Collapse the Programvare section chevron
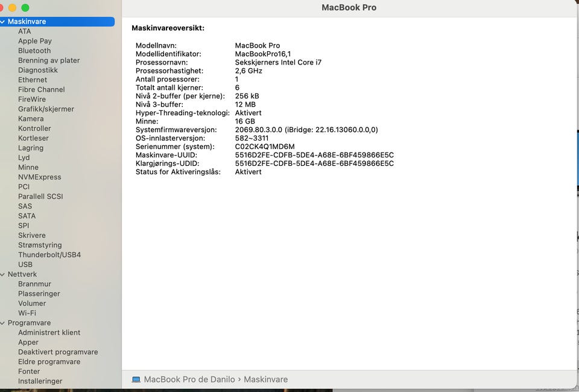The width and height of the screenshot is (579, 392). click(2, 323)
